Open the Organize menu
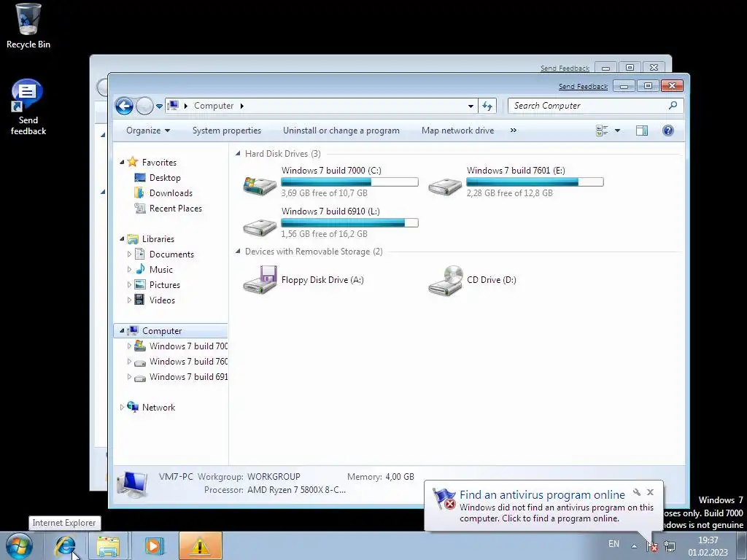The image size is (747, 560). 148,131
